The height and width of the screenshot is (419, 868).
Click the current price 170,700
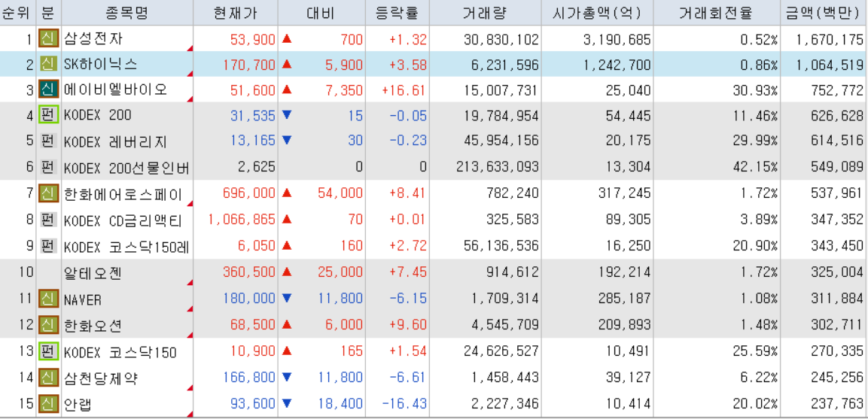pos(249,65)
